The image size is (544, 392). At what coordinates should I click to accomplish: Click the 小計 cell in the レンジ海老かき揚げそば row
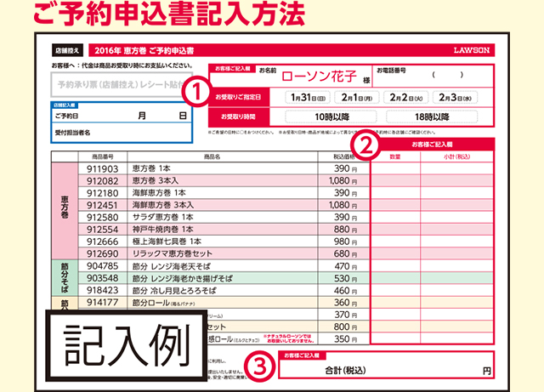point(456,278)
